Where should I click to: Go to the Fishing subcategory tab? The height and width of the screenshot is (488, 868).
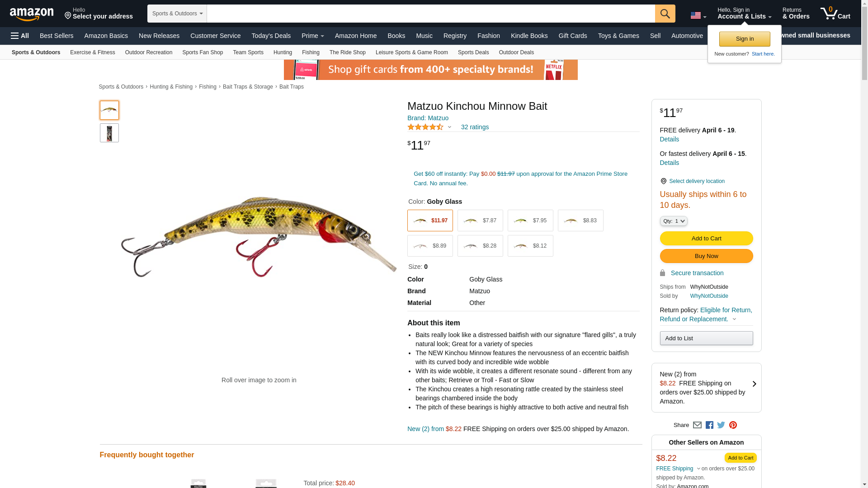pos(311,52)
